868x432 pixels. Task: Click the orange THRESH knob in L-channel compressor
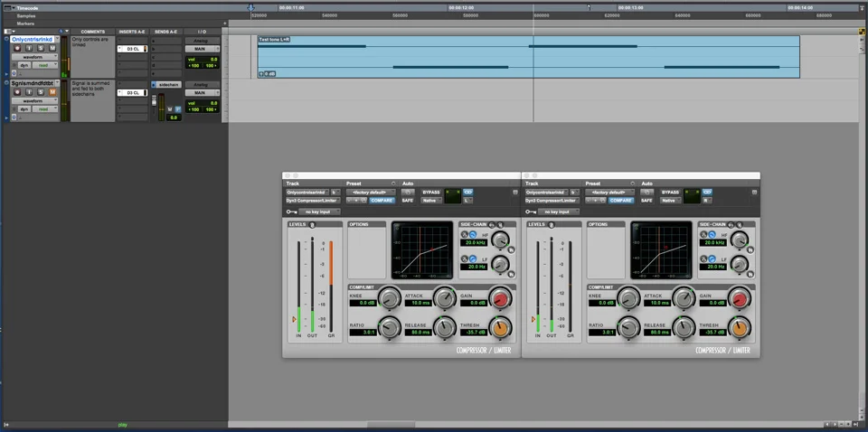(500, 329)
